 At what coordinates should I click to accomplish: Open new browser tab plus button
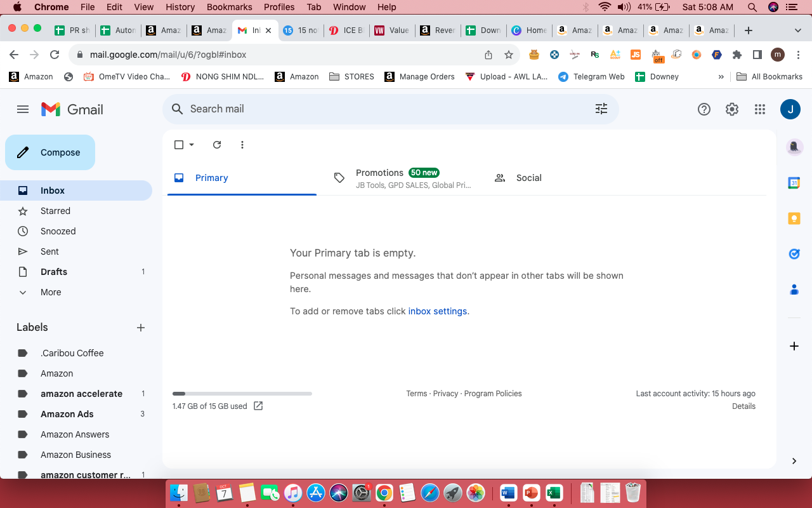749,30
